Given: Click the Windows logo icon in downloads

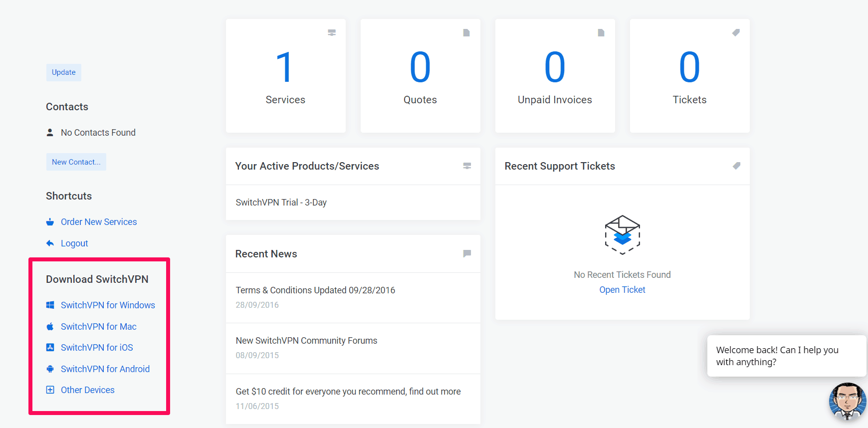Looking at the screenshot, I should pyautogui.click(x=50, y=305).
